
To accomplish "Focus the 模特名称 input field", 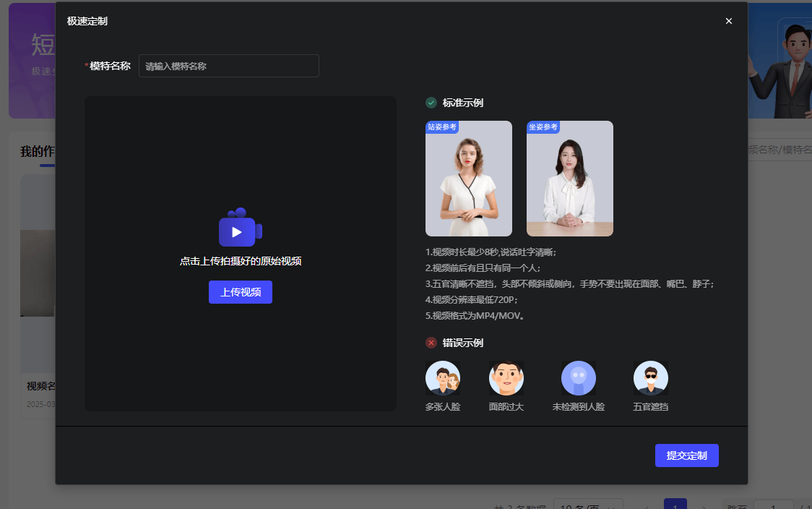I will (228, 66).
